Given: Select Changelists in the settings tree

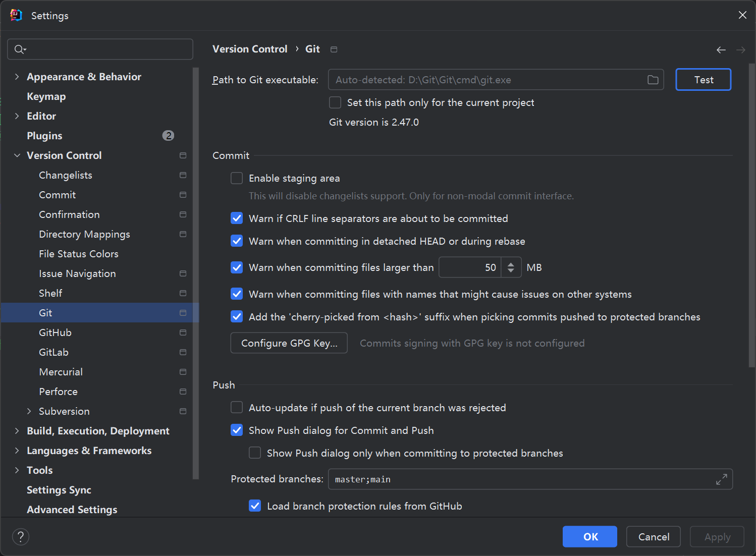Looking at the screenshot, I should click(66, 175).
